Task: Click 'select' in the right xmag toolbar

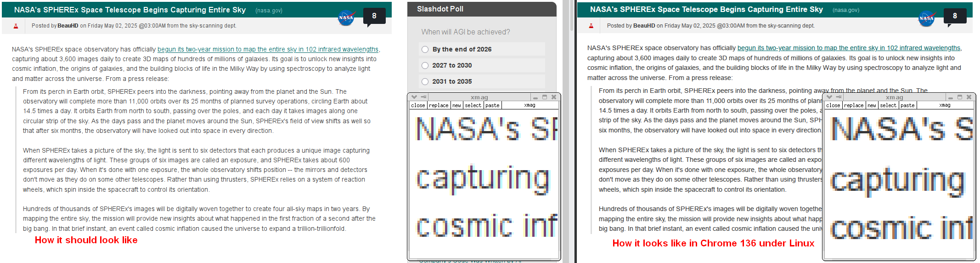Action: click(x=888, y=105)
